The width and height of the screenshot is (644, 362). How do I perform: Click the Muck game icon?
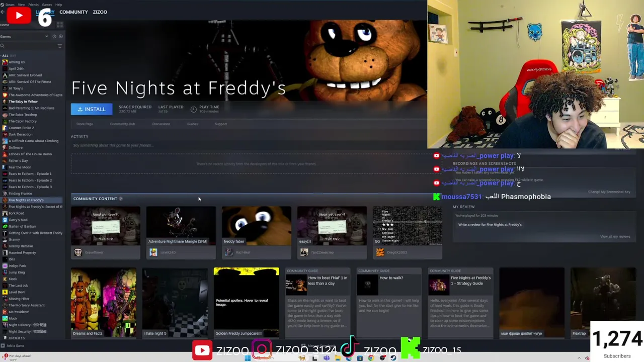(5, 318)
